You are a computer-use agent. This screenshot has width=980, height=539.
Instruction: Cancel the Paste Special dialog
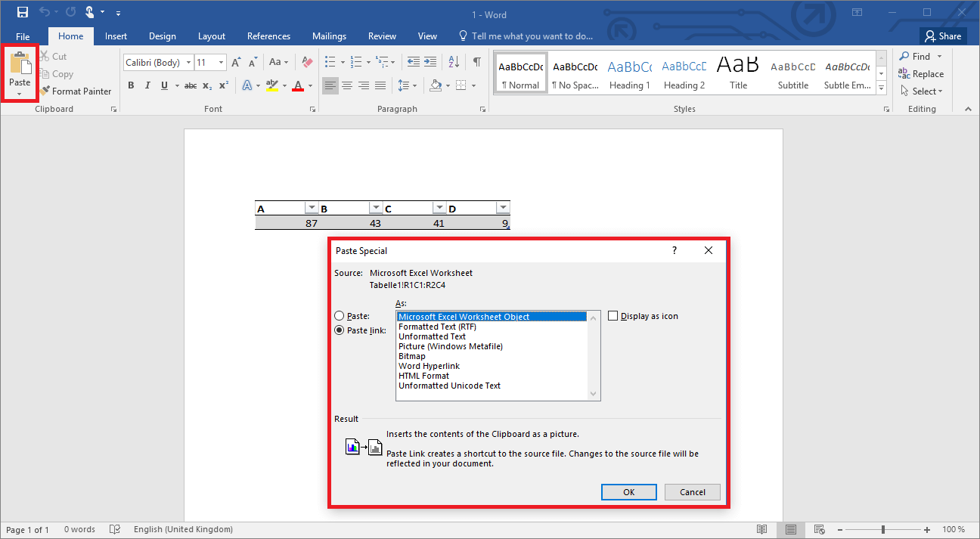click(692, 492)
